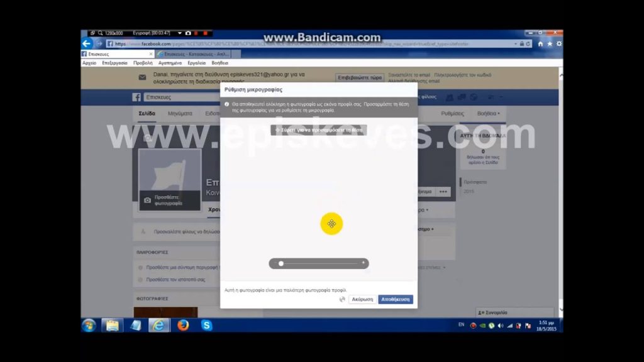Viewport: 644px width, 362px height.
Task: Click the Bandicam screenshot camera icon
Action: (x=188, y=33)
